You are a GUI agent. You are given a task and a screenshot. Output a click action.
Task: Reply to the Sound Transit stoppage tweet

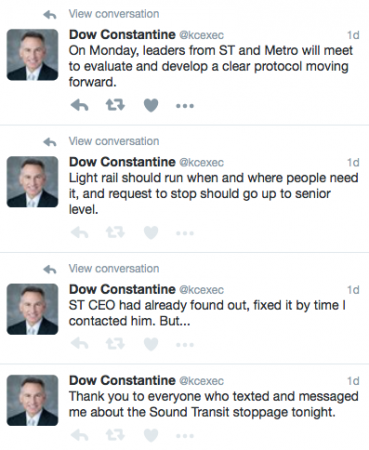tap(80, 435)
